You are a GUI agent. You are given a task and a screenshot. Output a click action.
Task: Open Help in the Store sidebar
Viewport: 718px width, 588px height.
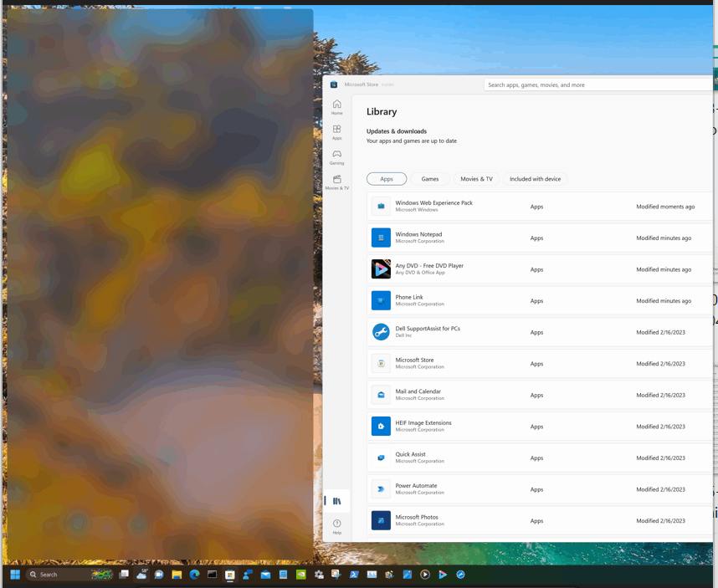coord(336,527)
